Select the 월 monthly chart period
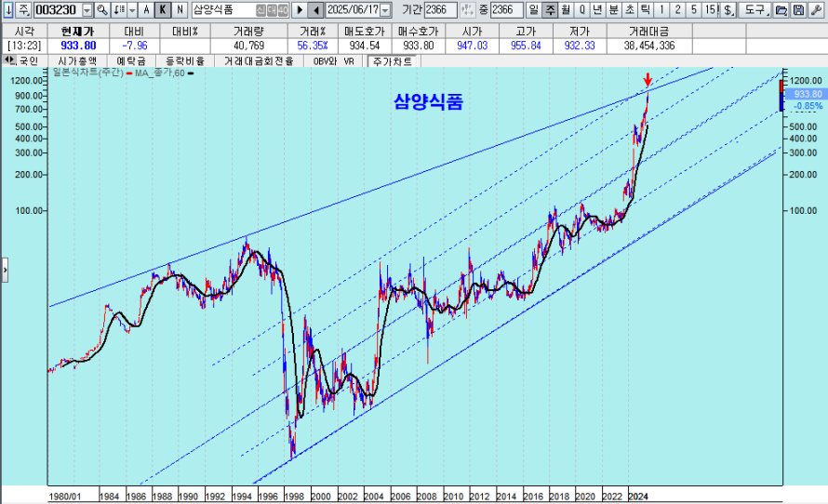This screenshot has width=828, height=504. pyautogui.click(x=566, y=9)
